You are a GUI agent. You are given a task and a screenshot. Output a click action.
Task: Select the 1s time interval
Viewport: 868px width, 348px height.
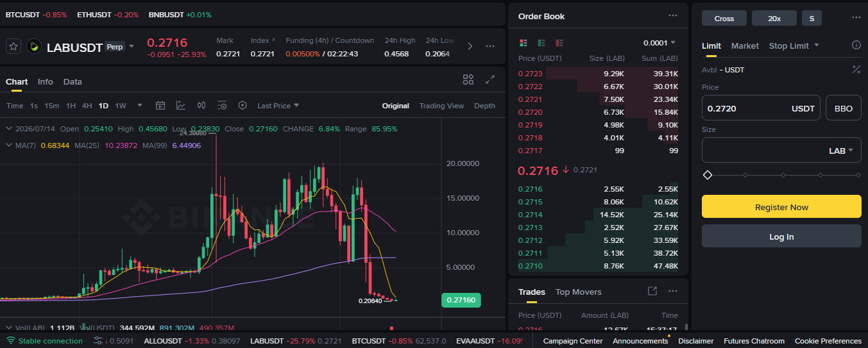coord(34,106)
